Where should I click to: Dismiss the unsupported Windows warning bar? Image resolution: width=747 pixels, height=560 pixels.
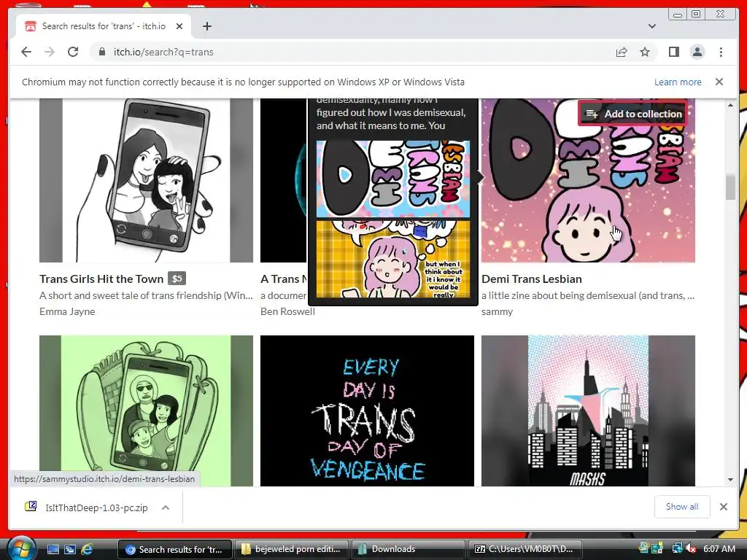pyautogui.click(x=719, y=82)
